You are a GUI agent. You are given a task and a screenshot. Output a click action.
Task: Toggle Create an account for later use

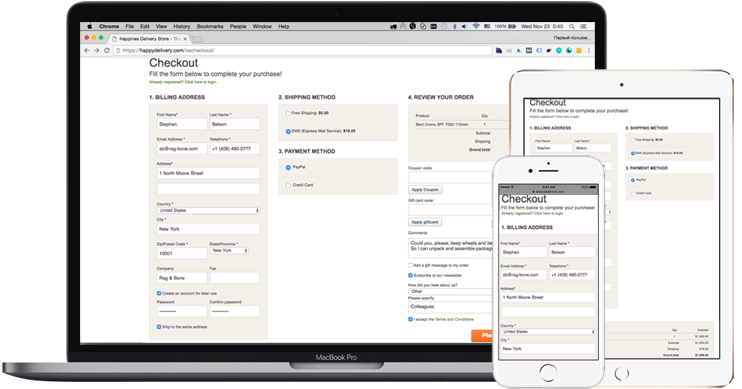coord(159,293)
